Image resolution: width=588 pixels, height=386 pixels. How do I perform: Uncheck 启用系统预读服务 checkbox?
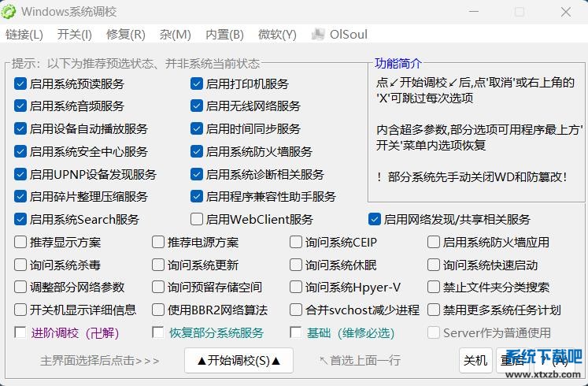click(x=20, y=84)
